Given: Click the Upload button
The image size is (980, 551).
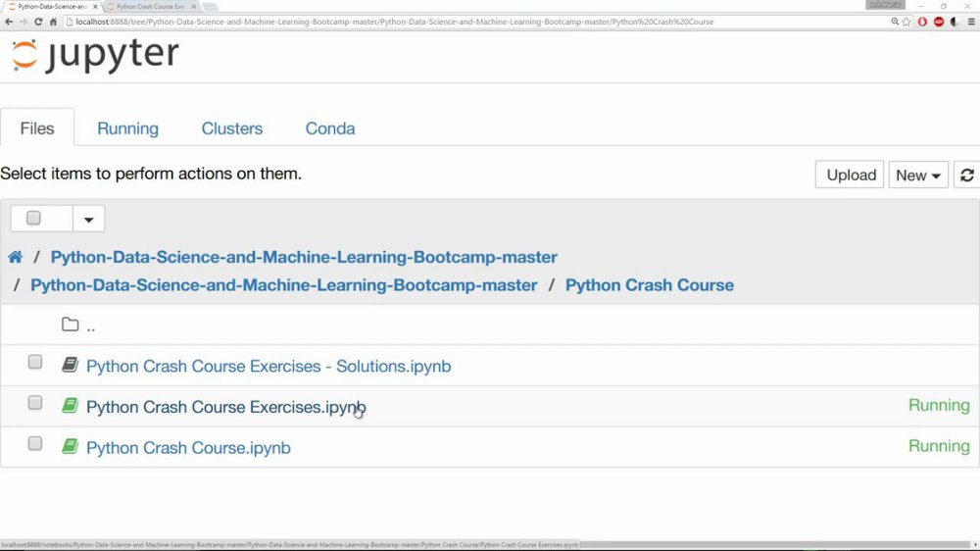Looking at the screenshot, I should point(850,175).
